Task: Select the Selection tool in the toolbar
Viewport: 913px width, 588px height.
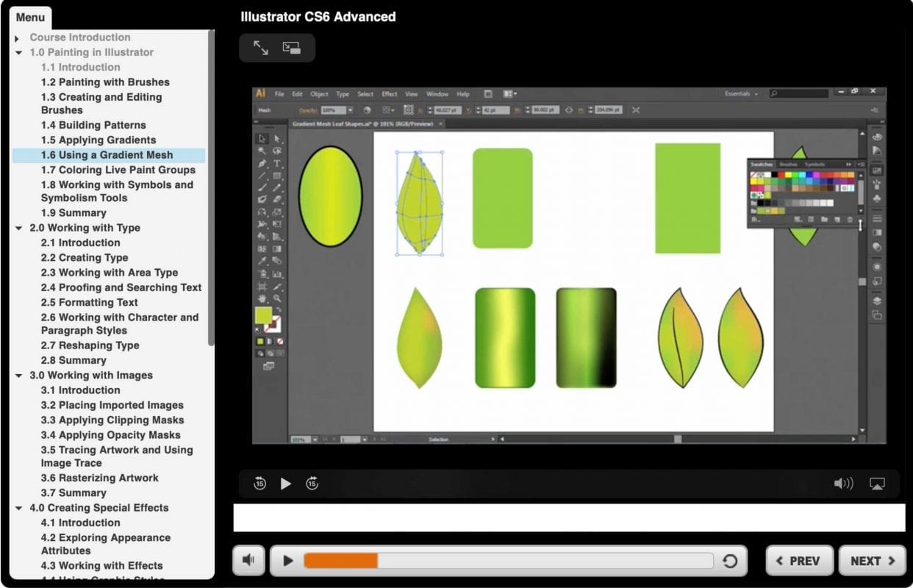Action: 262,137
